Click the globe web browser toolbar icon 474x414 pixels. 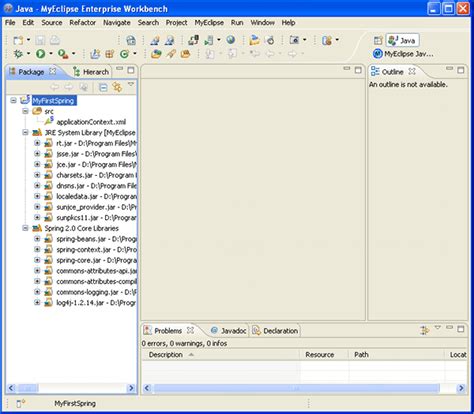230,40
